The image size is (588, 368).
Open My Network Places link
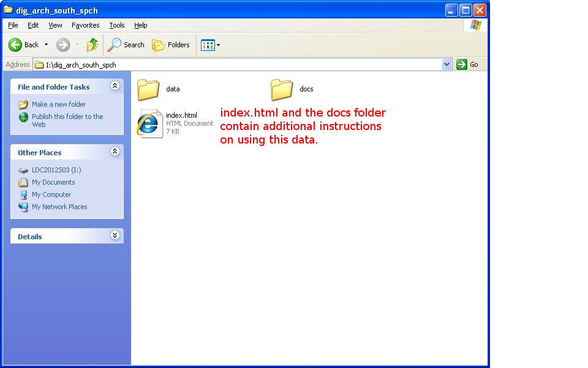[59, 207]
